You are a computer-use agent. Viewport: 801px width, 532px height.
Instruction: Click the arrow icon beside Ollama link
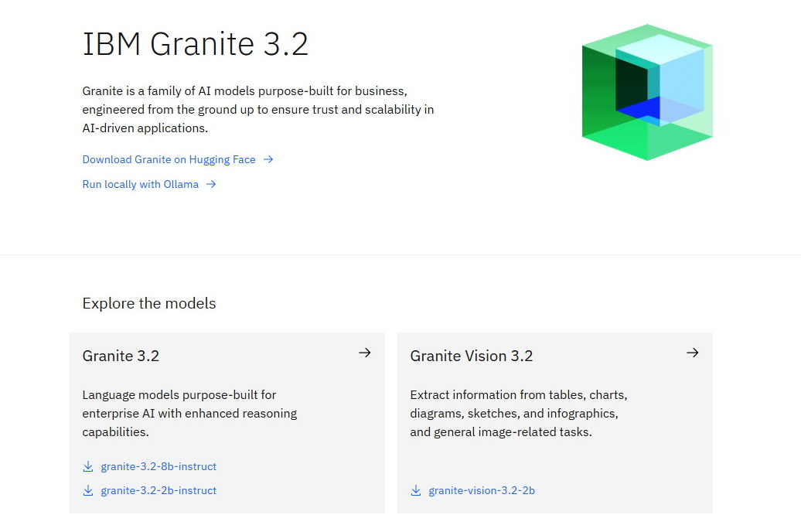[211, 184]
